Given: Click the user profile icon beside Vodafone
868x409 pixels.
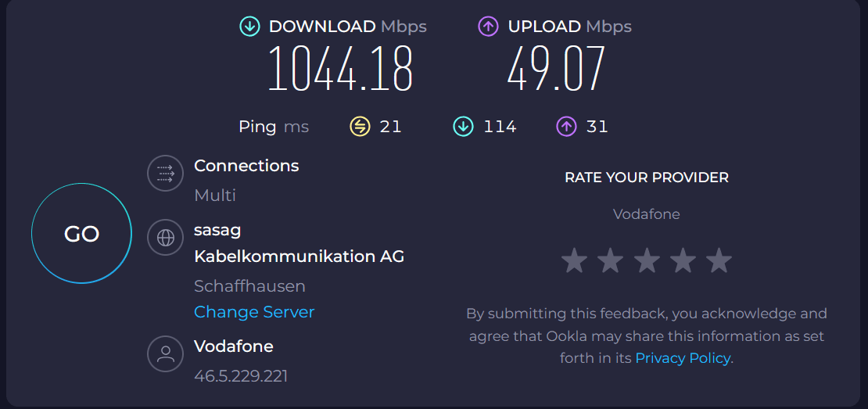Looking at the screenshot, I should (x=165, y=353).
